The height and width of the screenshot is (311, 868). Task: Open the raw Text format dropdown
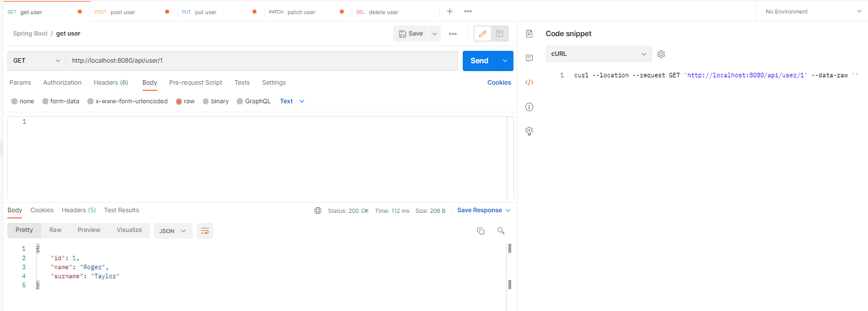point(292,102)
